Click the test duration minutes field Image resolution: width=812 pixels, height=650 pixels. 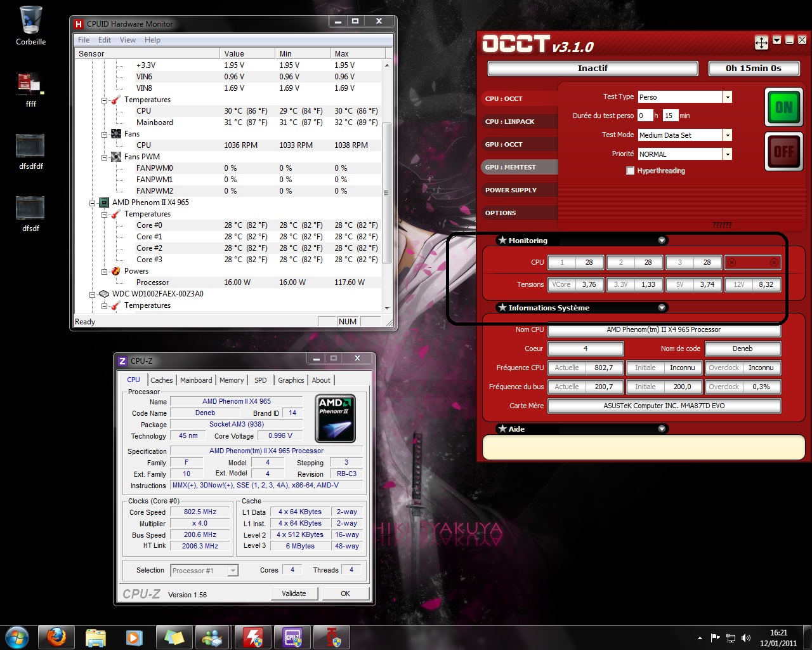click(669, 116)
